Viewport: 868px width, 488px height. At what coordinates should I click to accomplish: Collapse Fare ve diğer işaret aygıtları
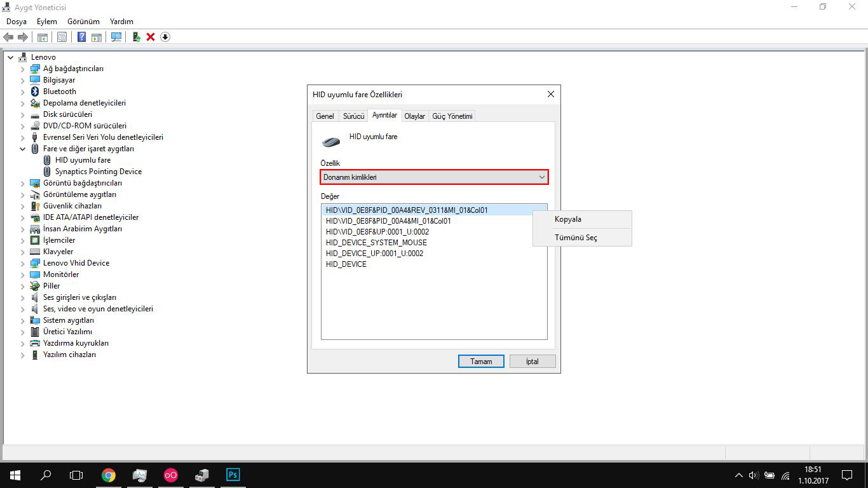(x=23, y=149)
